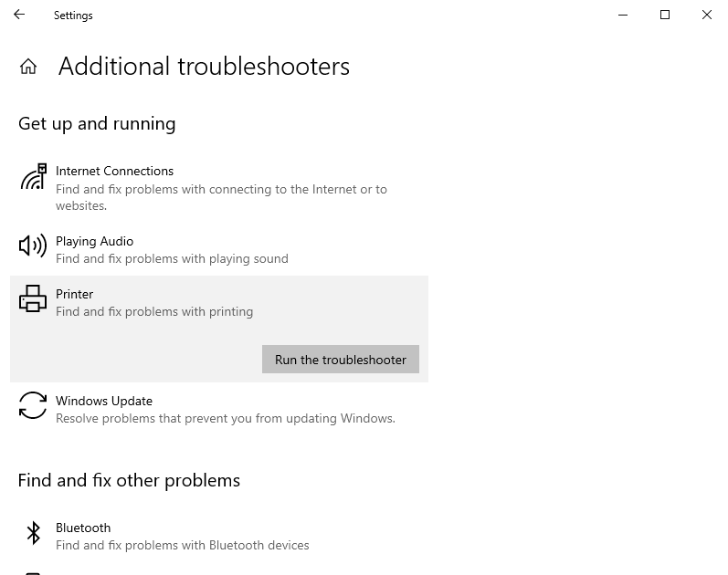Click the 'Get up and running' section heading
The height and width of the screenshot is (575, 728).
(x=97, y=124)
